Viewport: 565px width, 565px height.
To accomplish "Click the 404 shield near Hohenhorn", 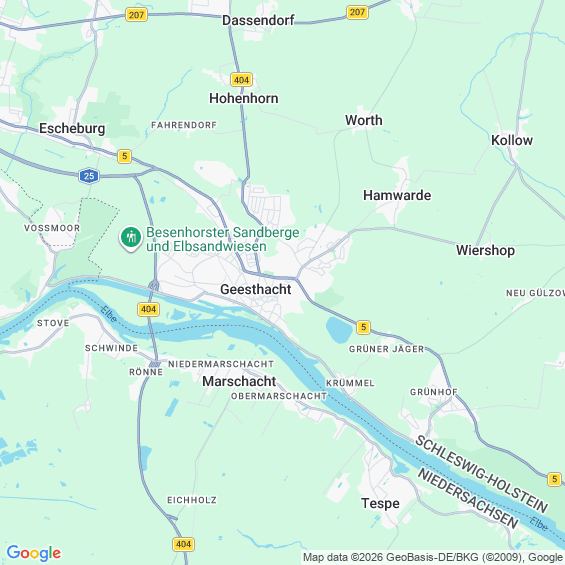I will [241, 80].
